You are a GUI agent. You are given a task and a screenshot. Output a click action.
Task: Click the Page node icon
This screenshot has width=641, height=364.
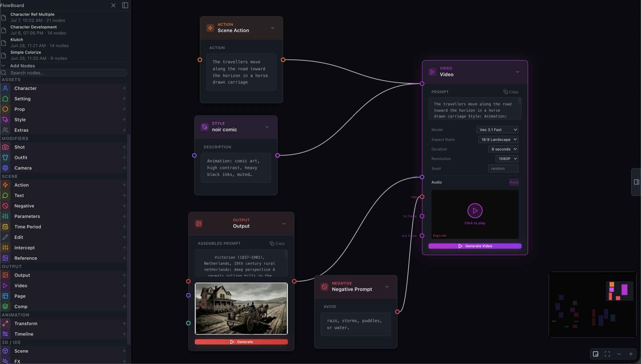point(5,296)
